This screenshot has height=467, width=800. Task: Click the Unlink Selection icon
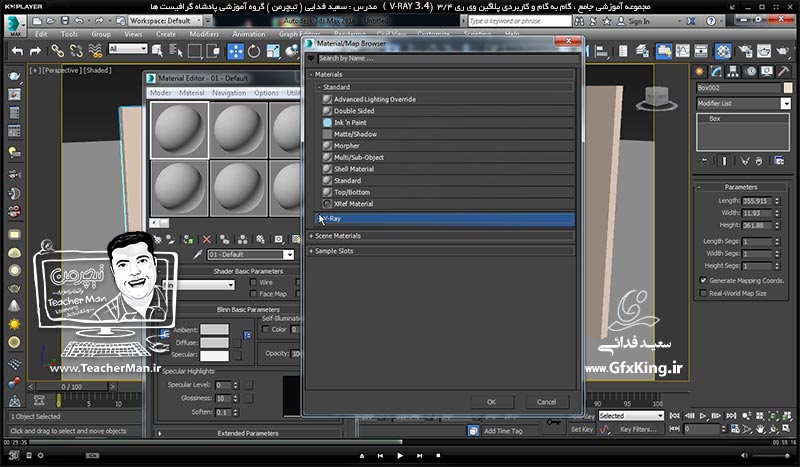(x=76, y=51)
